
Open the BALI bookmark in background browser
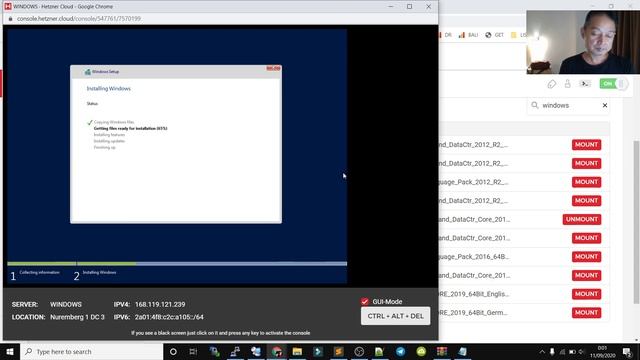469,35
